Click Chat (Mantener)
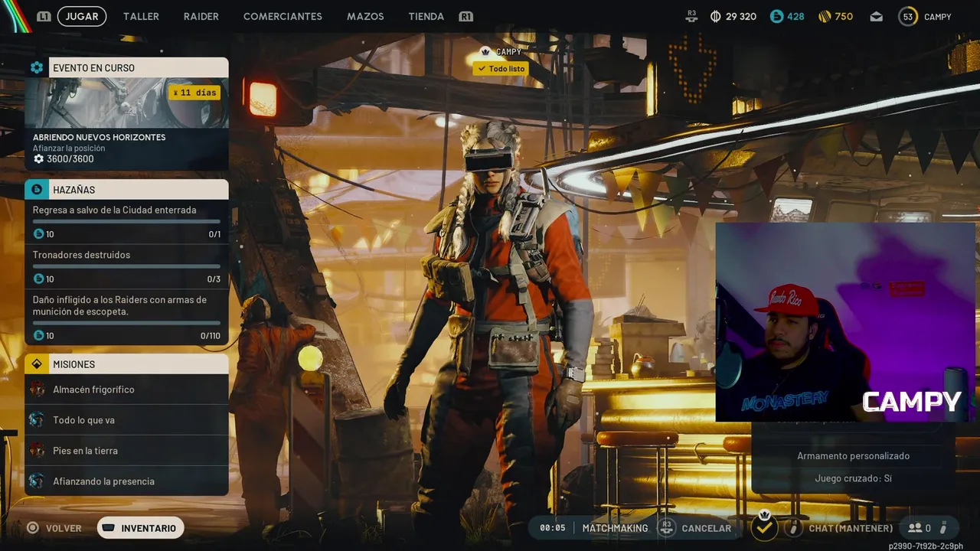Screen dimensions: 980x551 (x=851, y=528)
